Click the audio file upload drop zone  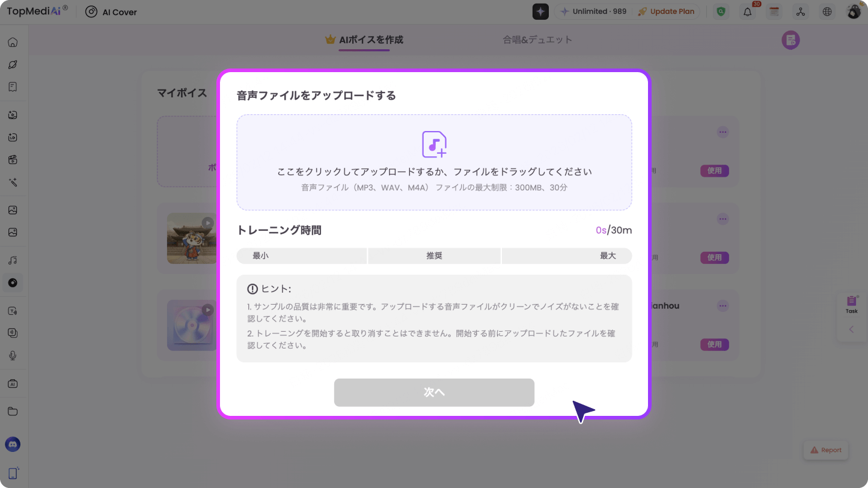[434, 162]
